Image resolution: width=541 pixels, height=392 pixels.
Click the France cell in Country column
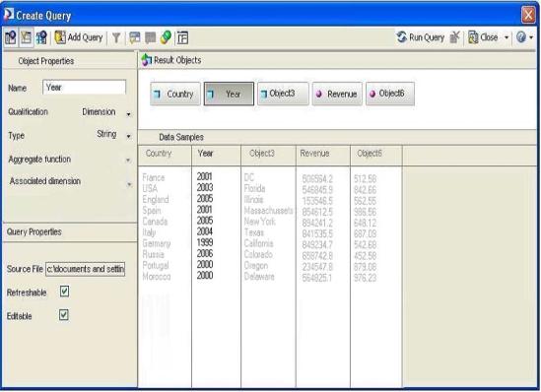coord(154,177)
